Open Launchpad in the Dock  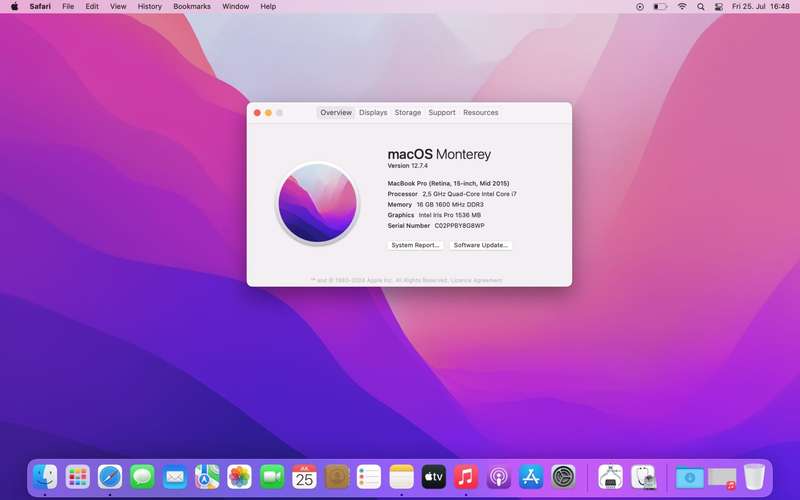[x=78, y=477]
